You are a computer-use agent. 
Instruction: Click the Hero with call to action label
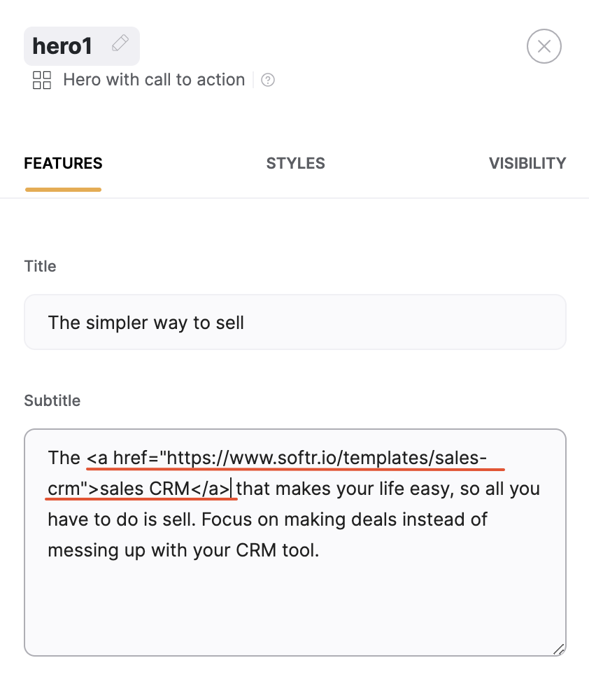154,80
